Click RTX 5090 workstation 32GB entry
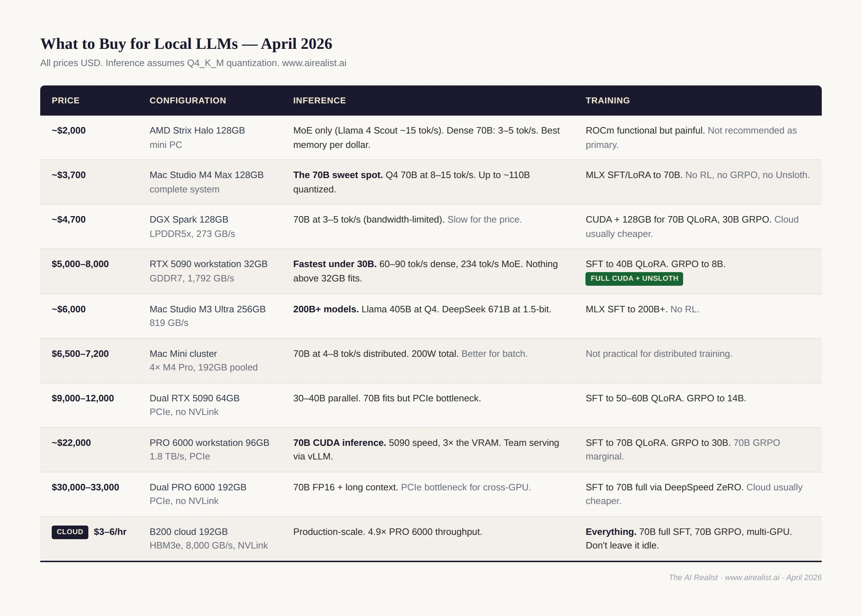 pos(208,264)
